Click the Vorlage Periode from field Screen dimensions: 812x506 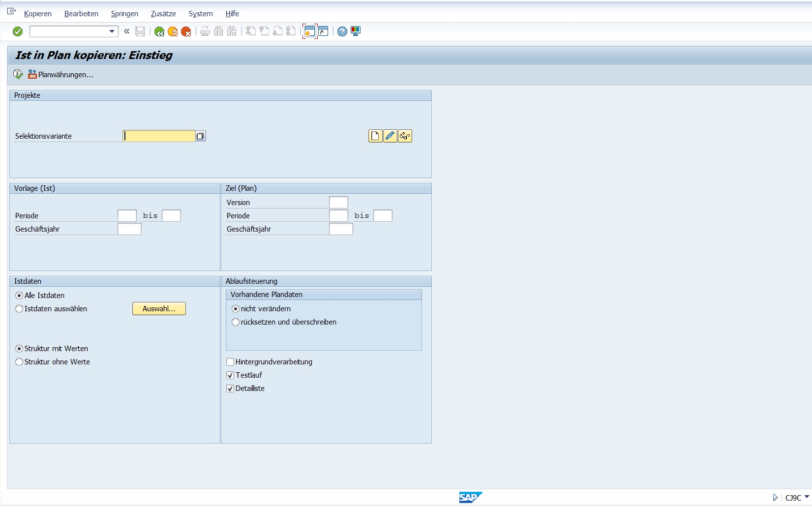[x=127, y=215]
